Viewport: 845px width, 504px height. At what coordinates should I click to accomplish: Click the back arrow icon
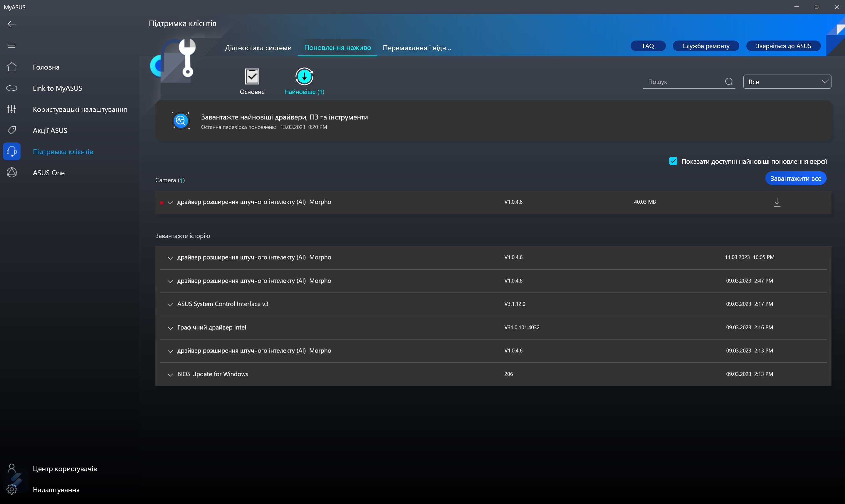pyautogui.click(x=11, y=24)
